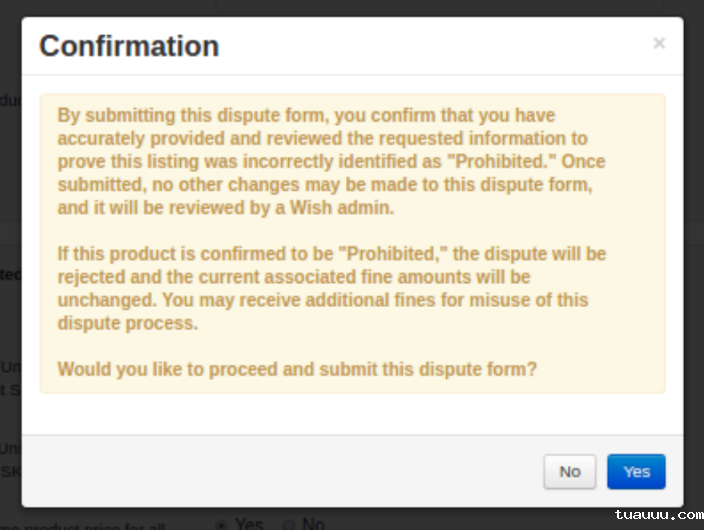Confirm submission with the blue Yes button
Image resolution: width=705 pixels, height=531 pixels.
click(x=636, y=472)
